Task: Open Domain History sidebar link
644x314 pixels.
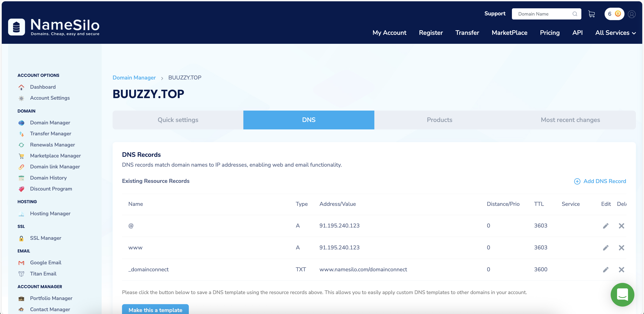Action: 48,178
